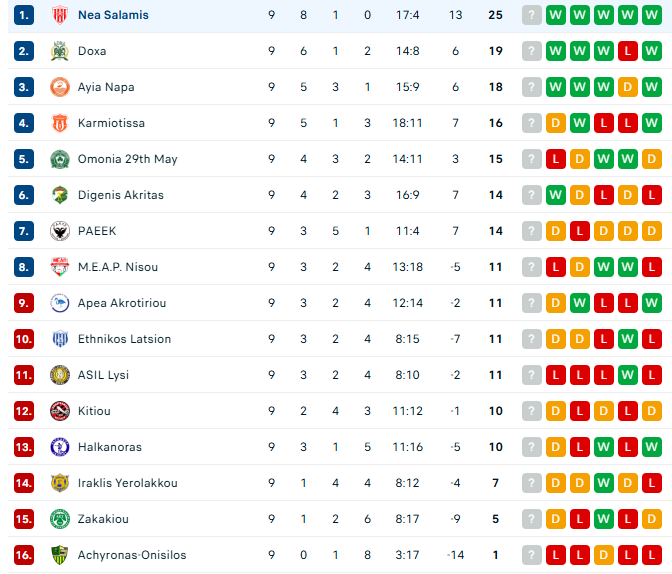Screen dimensions: 672x574
Task: Click the Achyronas-Onisilos team badge
Action: click(60, 555)
